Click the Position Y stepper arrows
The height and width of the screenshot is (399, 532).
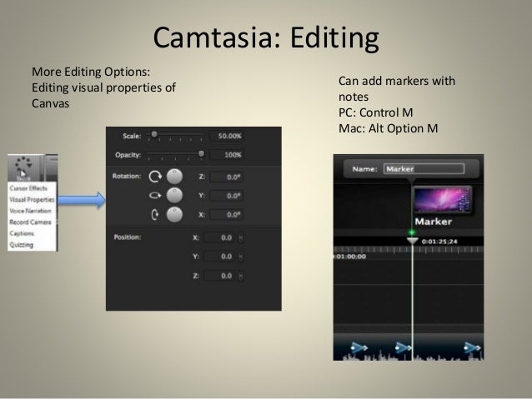[x=240, y=257]
